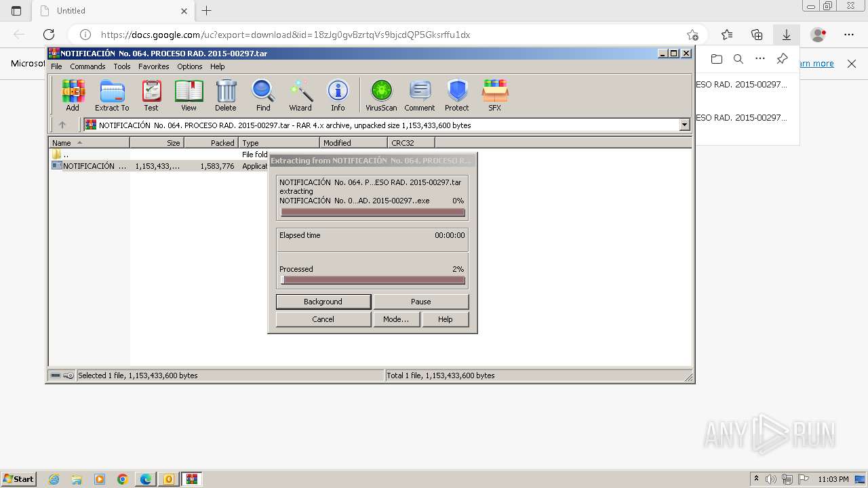The image size is (868, 488).
Task: Open Internet Explorer from the taskbar
Action: click(54, 479)
